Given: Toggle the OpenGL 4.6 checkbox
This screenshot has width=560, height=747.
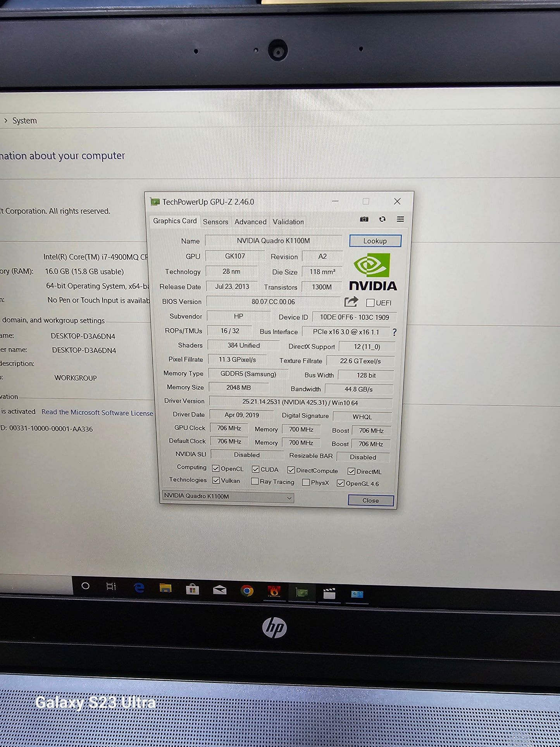Looking at the screenshot, I should click(341, 483).
